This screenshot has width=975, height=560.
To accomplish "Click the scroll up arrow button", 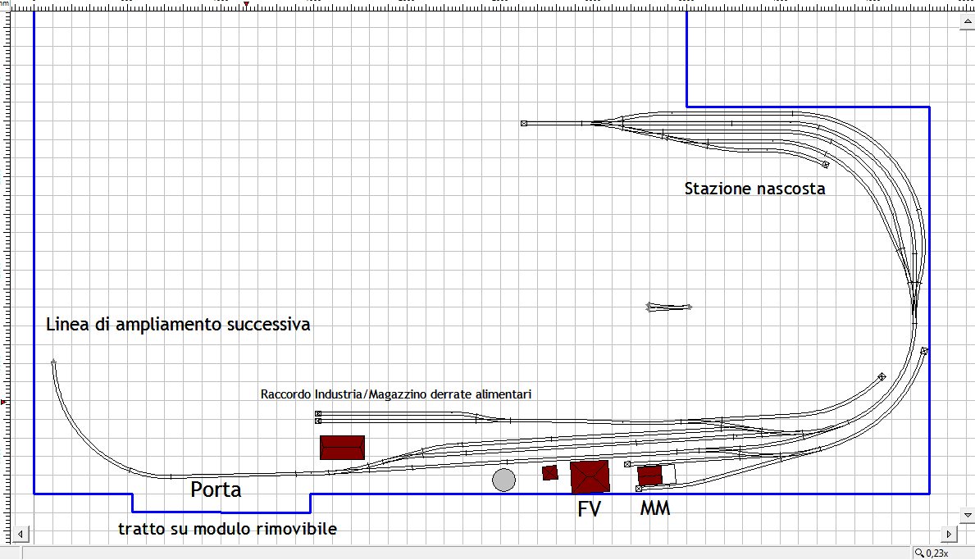I will tap(966, 25).
